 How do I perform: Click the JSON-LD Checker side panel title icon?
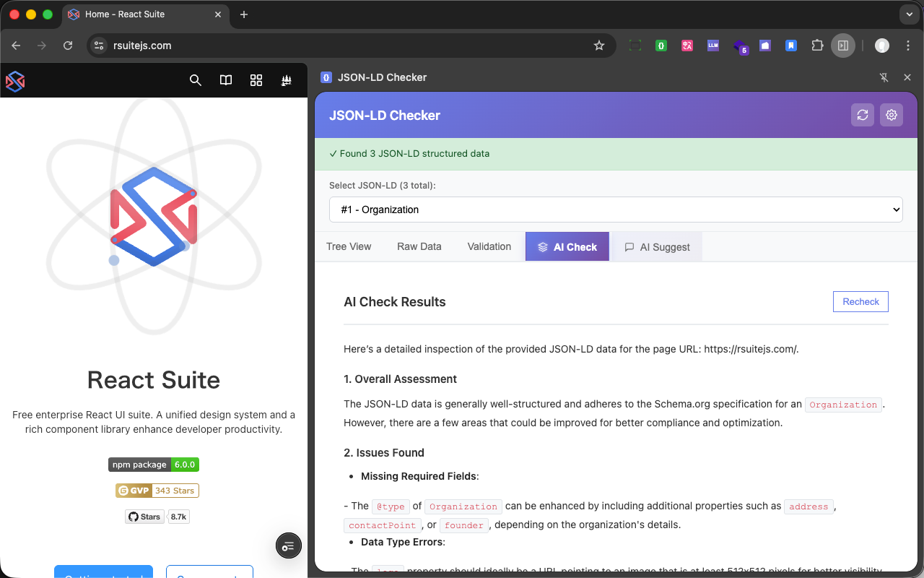[x=326, y=77]
